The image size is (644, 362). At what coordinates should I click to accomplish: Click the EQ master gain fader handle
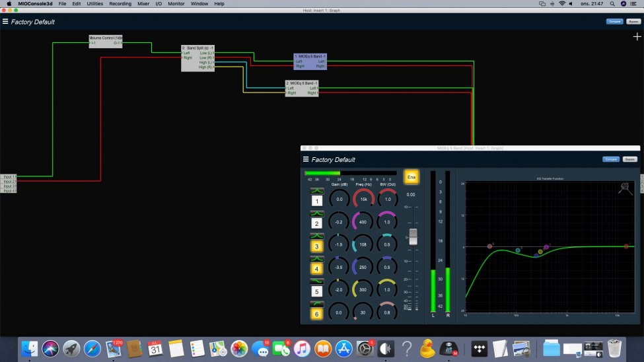click(x=413, y=236)
